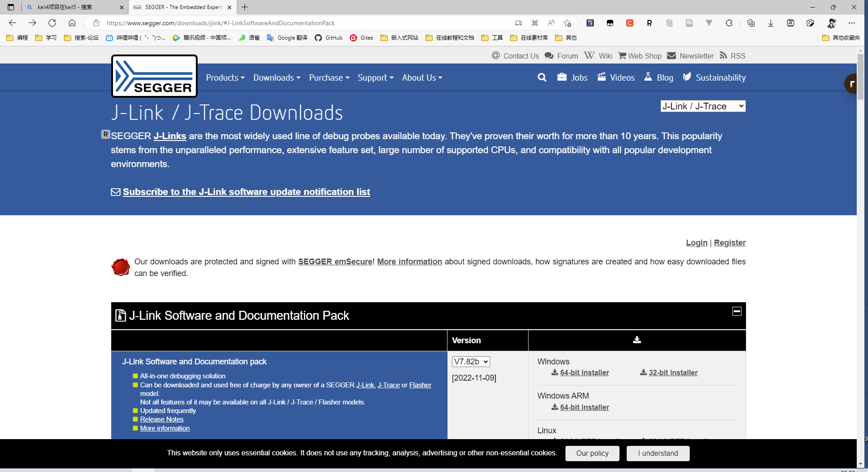The height and width of the screenshot is (472, 868).
Task: Go forward with browser forward arrow
Action: (32, 23)
